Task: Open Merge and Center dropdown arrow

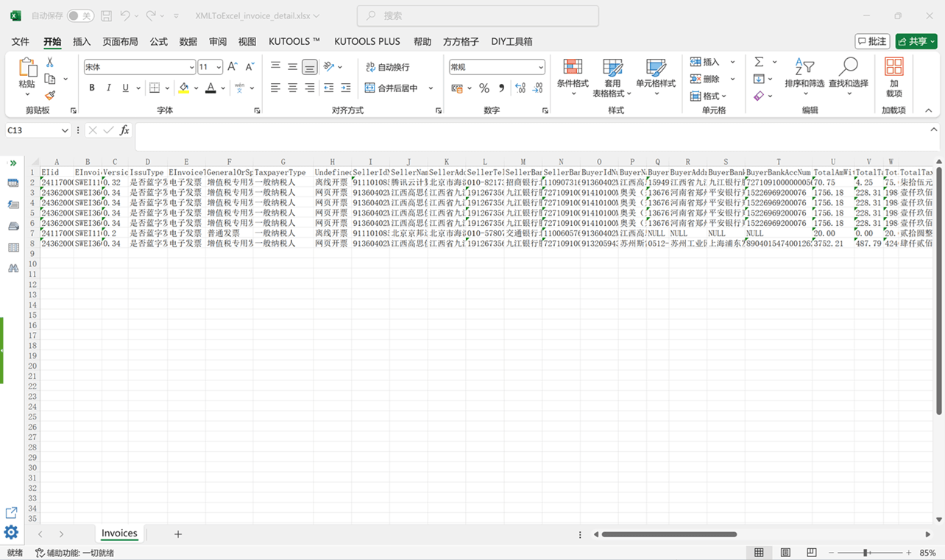Action: coord(431,88)
